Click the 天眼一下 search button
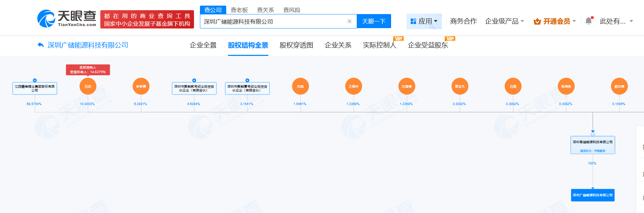This screenshot has height=213, width=644. [374, 21]
